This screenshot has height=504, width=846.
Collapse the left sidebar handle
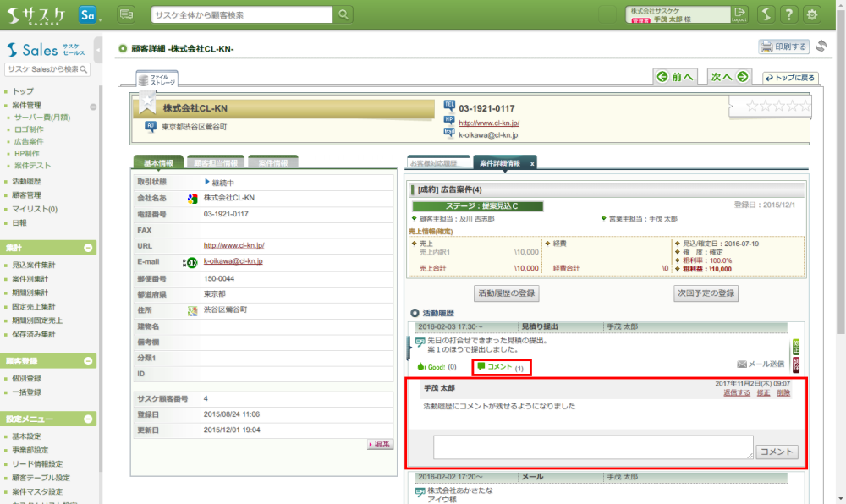click(x=97, y=50)
